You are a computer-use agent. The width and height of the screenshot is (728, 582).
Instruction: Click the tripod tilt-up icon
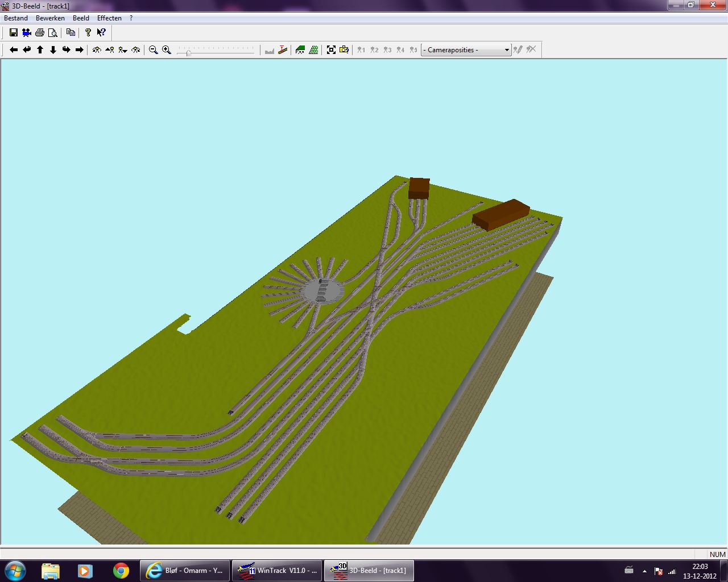(x=110, y=50)
